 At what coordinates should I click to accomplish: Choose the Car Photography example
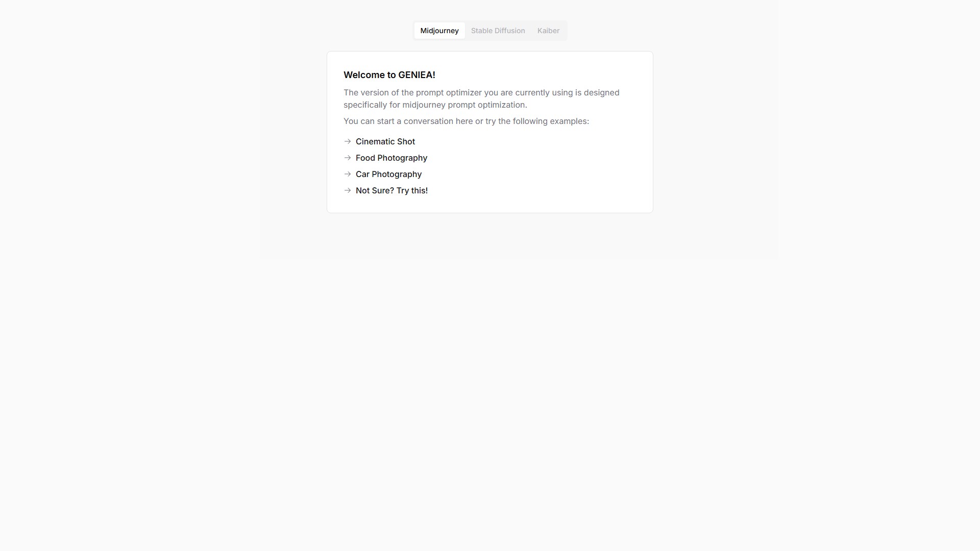pos(388,174)
